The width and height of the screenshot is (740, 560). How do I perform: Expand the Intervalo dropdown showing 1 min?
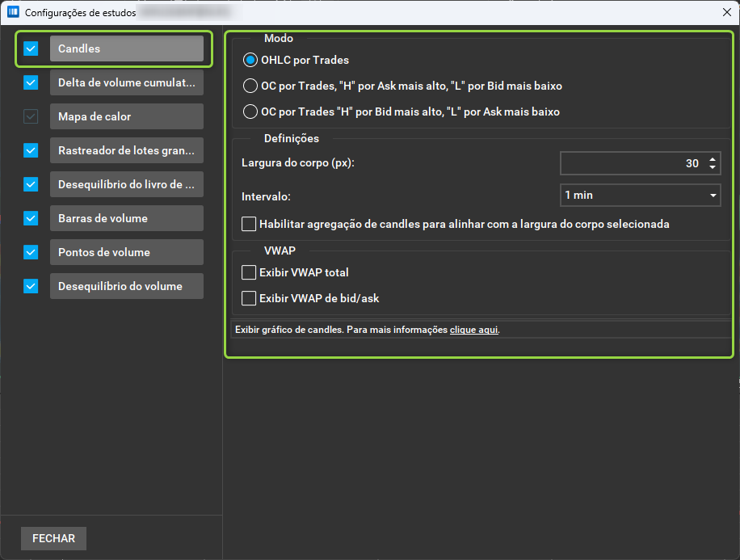pos(640,196)
